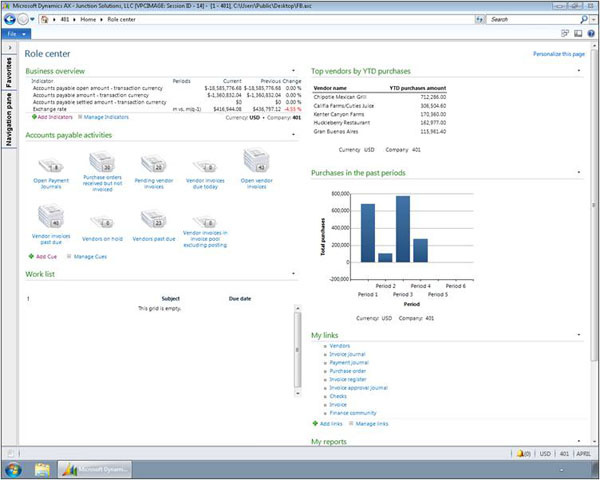Click the notification bell in status bar

[520, 454]
